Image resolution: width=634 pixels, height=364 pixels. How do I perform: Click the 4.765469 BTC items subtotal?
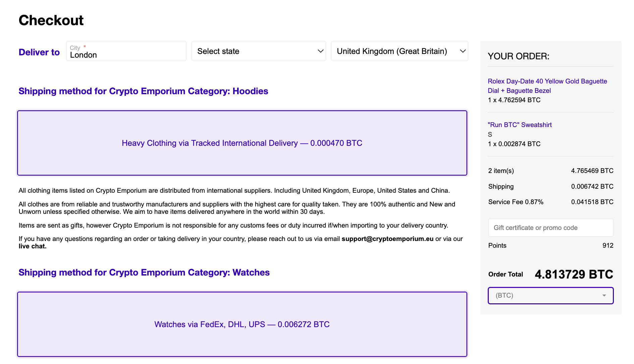[592, 171]
